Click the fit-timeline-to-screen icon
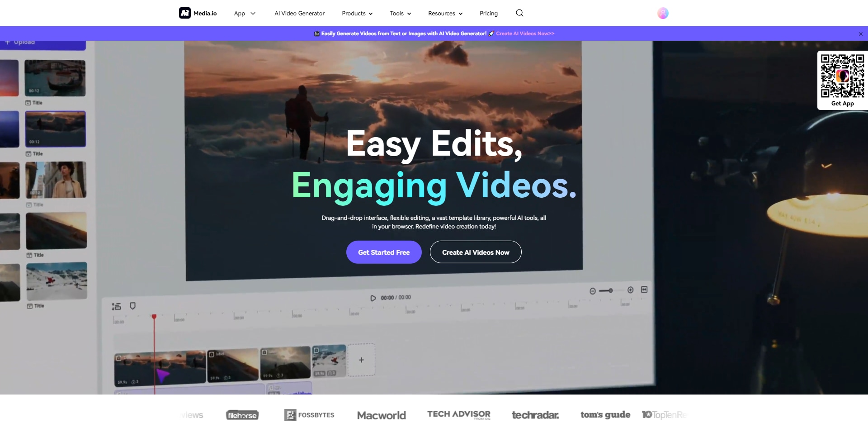868x428 pixels. coord(644,290)
